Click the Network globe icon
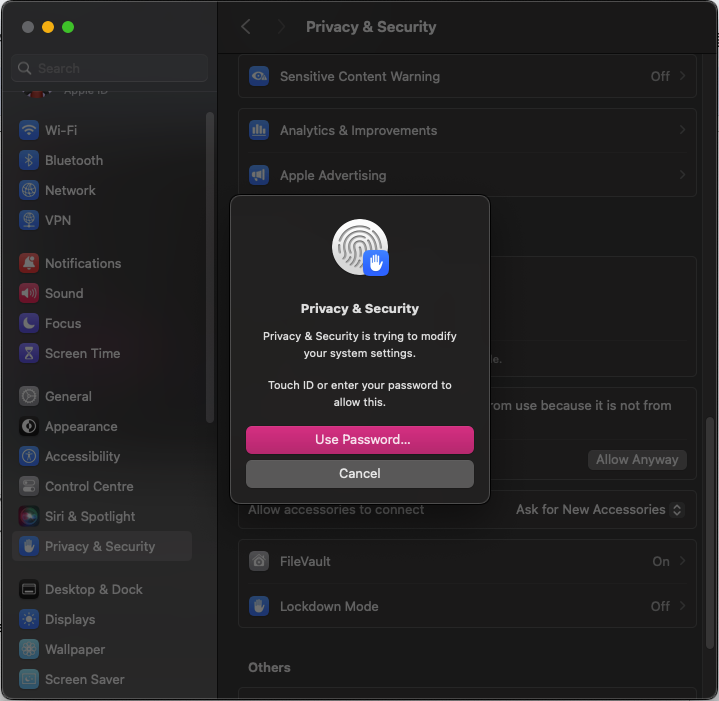This screenshot has height=701, width=719. pyautogui.click(x=29, y=190)
